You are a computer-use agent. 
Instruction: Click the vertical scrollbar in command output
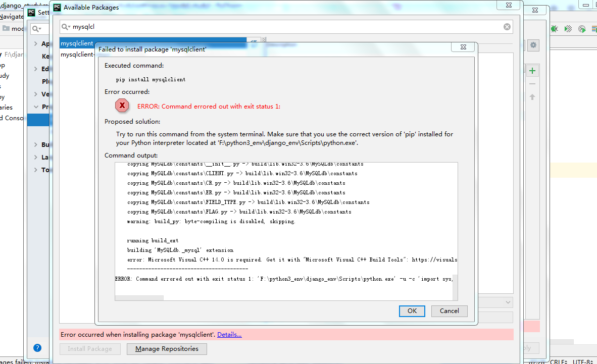pyautogui.click(x=455, y=287)
